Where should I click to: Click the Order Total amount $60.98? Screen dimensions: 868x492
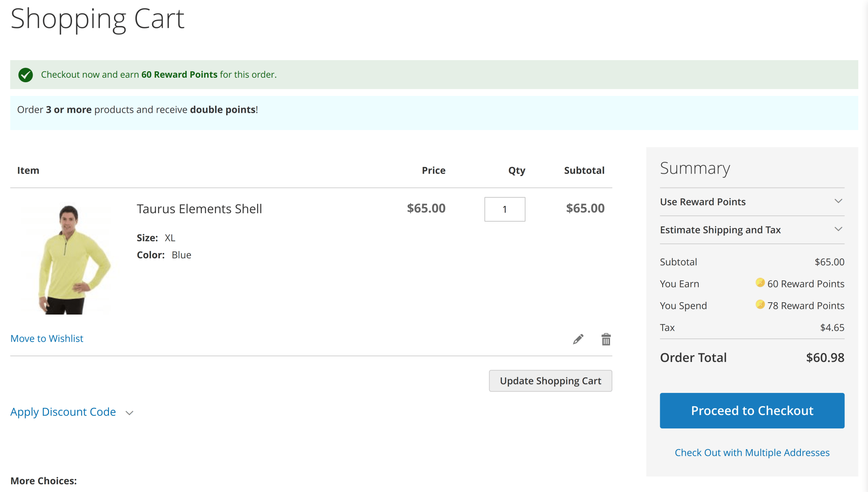[x=825, y=358]
